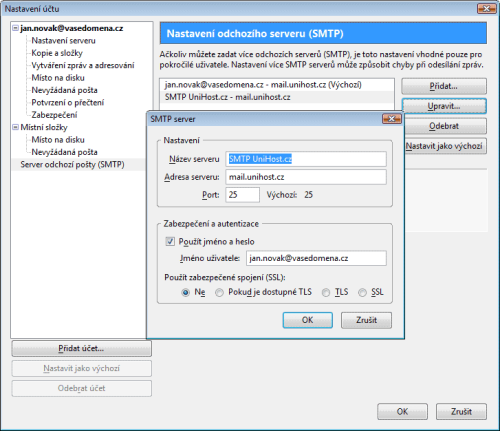Open Server odchozí pošty (SMTP) entry
This screenshot has width=500, height=431.
pyautogui.click(x=72, y=164)
